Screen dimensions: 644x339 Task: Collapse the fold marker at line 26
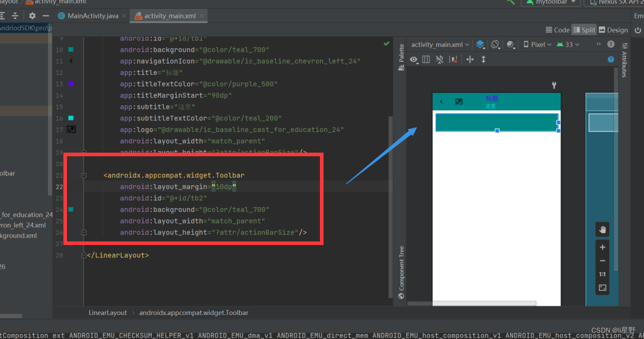click(84, 233)
